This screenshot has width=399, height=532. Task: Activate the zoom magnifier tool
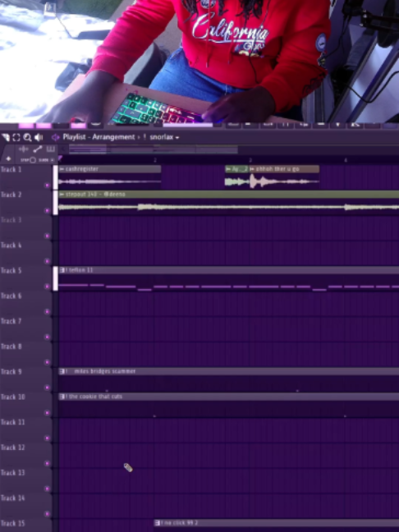tap(27, 137)
